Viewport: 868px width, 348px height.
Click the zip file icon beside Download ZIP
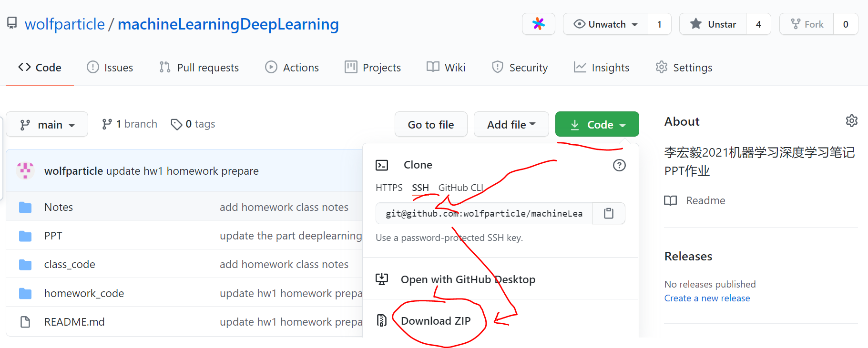pyautogui.click(x=382, y=320)
